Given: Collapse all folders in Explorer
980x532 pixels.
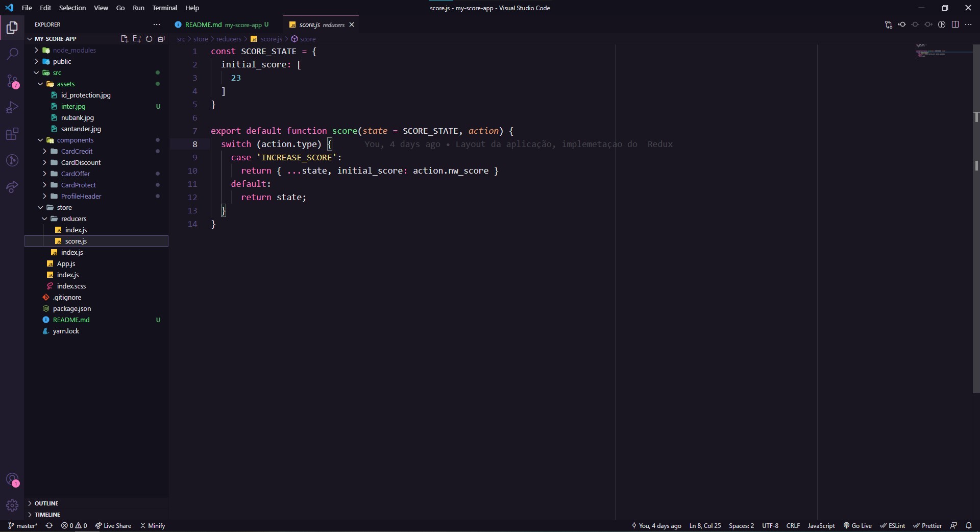Looking at the screenshot, I should [161, 39].
